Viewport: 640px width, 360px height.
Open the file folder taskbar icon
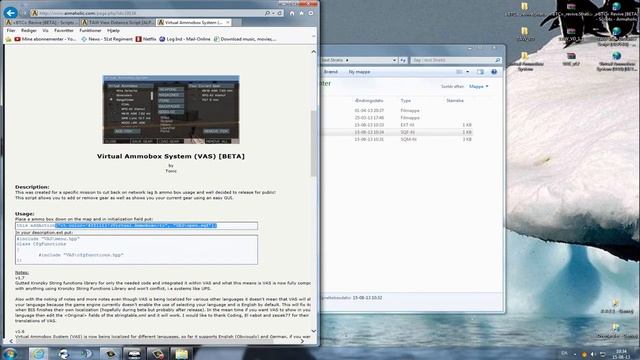(181, 353)
